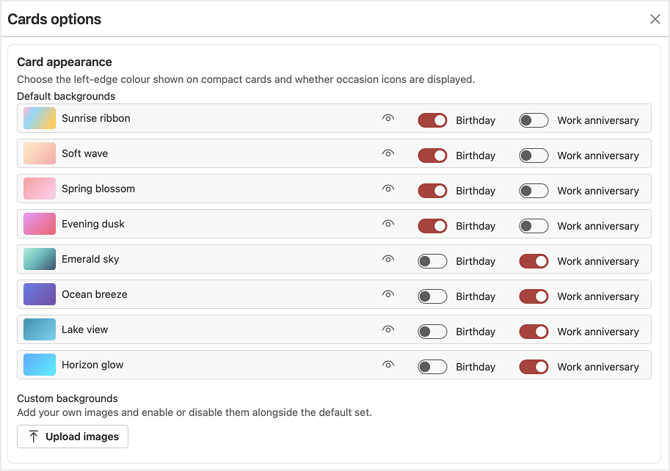Click the Spring blossom row label
Image resolution: width=670 pixels, height=471 pixels.
pyautogui.click(x=98, y=189)
